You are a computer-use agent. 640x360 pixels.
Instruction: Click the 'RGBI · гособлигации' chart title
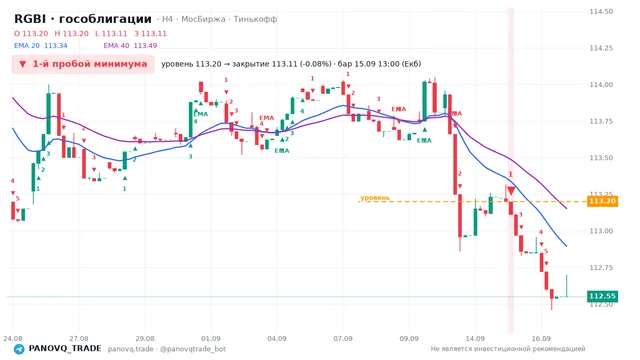(83, 19)
